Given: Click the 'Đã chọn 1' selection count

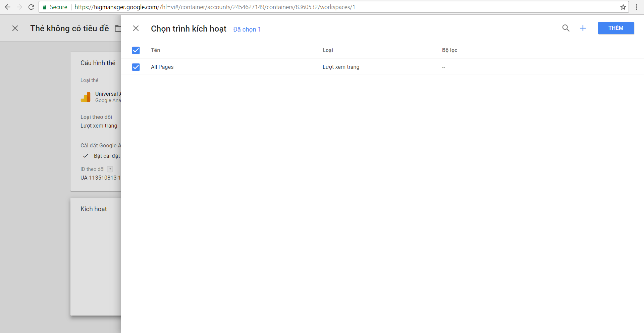Looking at the screenshot, I should tap(247, 30).
